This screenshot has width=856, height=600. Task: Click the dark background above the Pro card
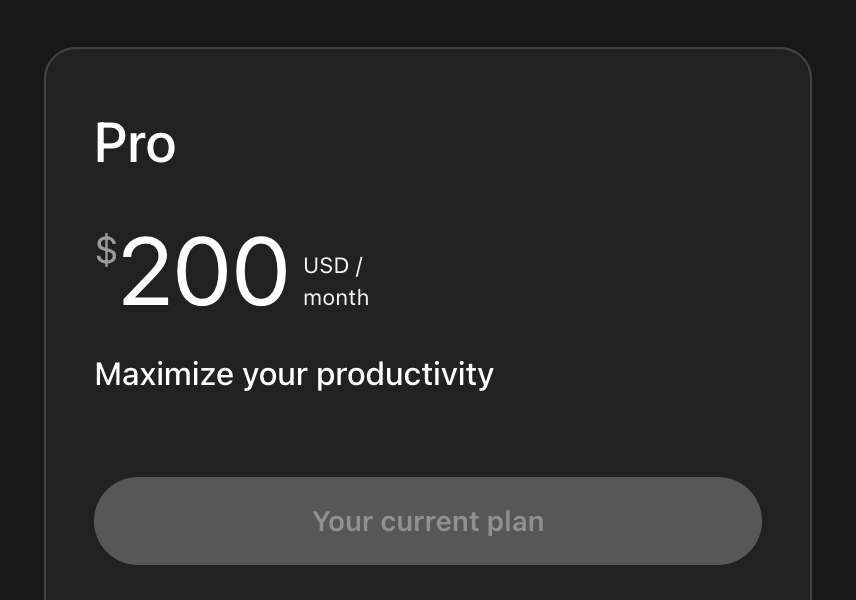[x=428, y=22]
